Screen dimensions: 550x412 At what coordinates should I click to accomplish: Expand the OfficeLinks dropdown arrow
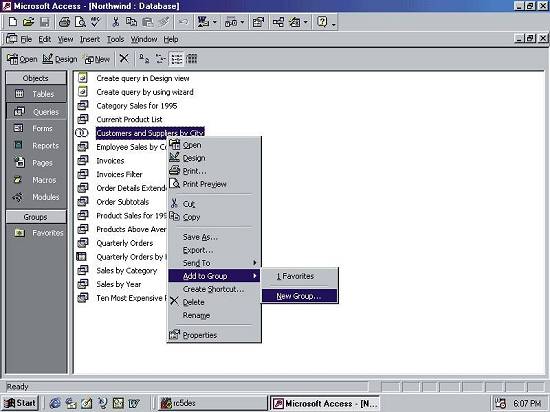(x=215, y=22)
